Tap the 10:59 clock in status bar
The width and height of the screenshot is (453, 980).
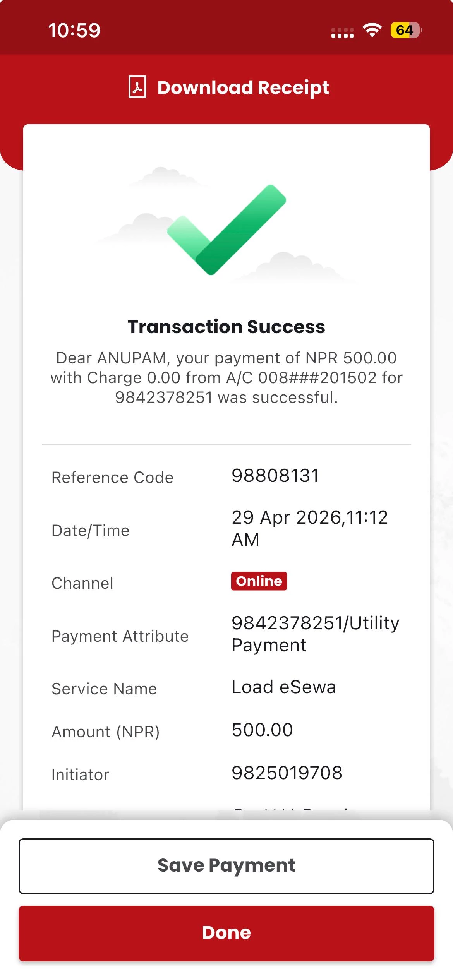click(x=74, y=30)
